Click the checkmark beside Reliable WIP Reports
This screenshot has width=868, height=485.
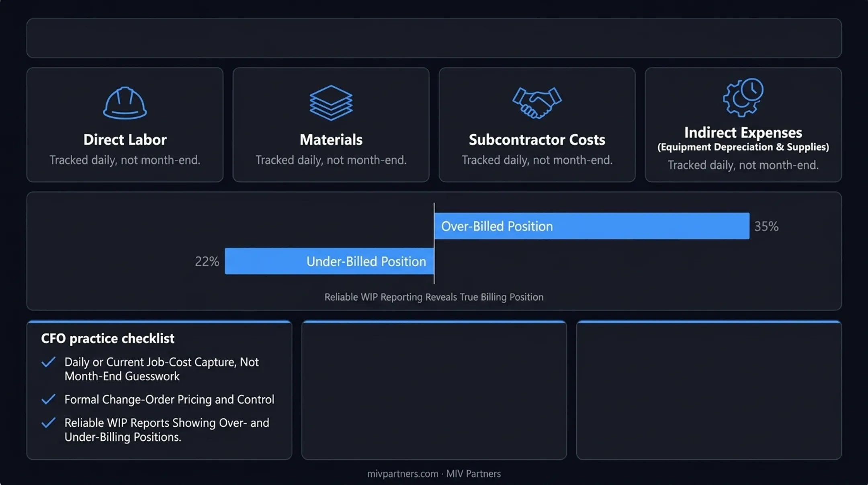point(48,423)
